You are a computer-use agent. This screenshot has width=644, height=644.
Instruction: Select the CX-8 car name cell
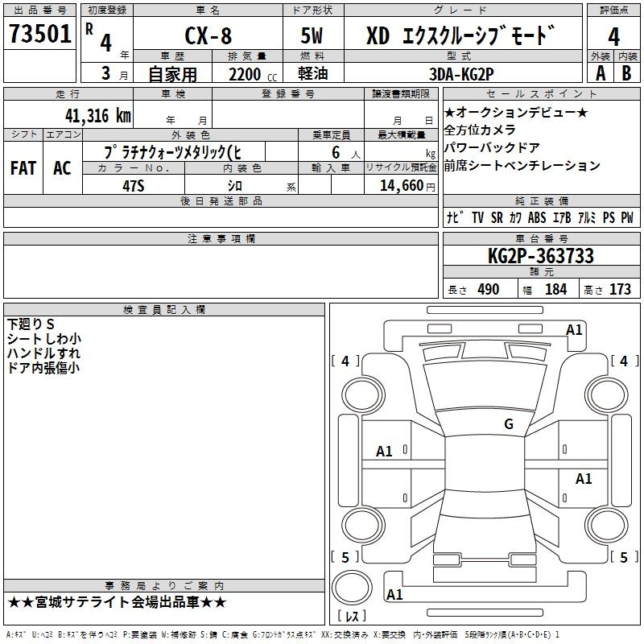click(x=204, y=37)
